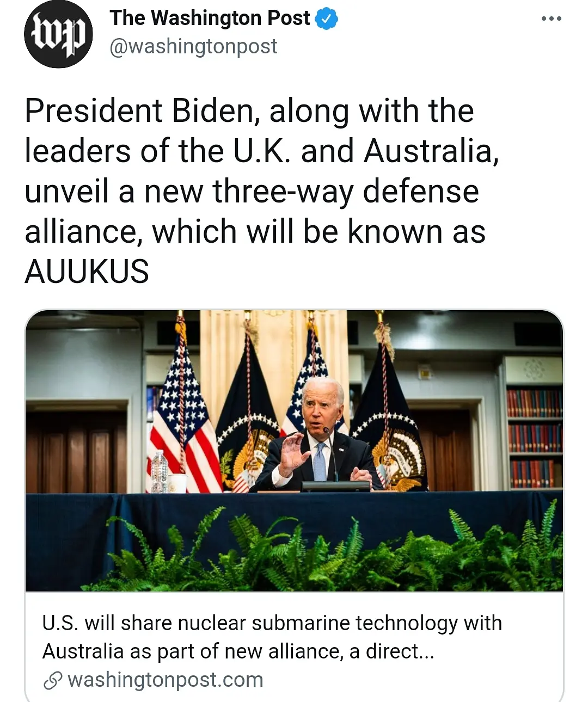Open The Washington Post profile avatar
The height and width of the screenshot is (702, 588).
click(x=58, y=34)
